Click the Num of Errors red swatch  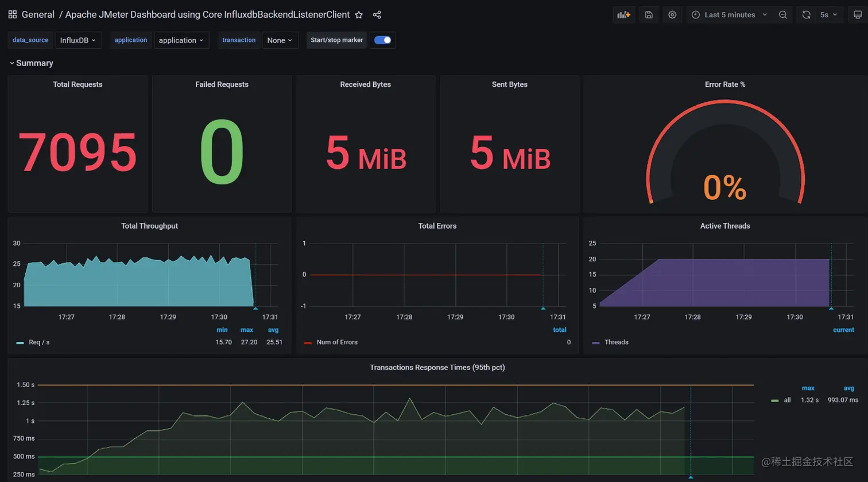click(x=308, y=343)
